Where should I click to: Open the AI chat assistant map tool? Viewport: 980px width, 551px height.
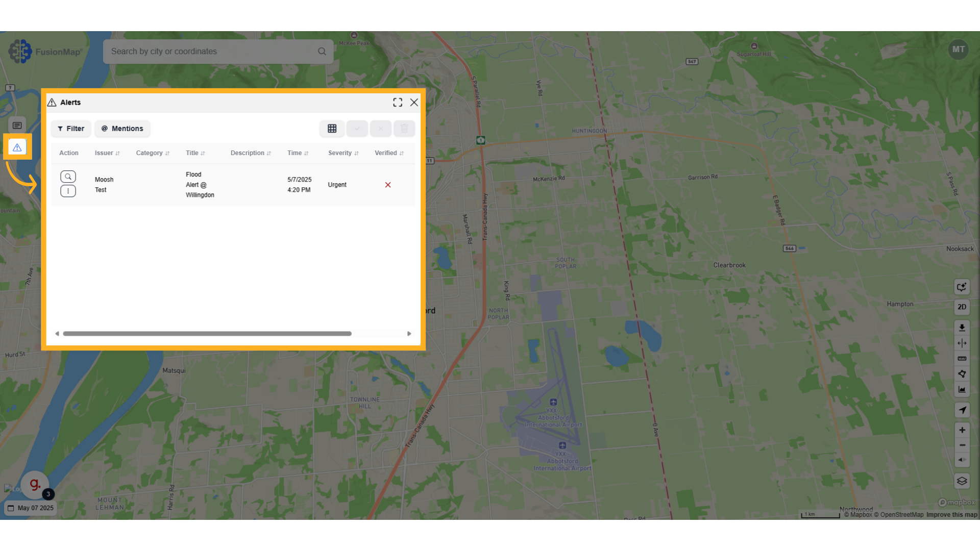pyautogui.click(x=962, y=287)
